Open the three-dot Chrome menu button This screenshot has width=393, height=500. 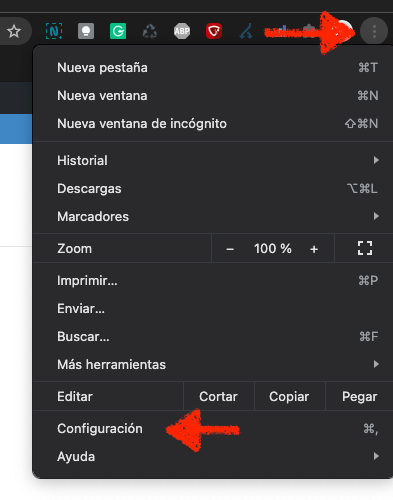374,31
